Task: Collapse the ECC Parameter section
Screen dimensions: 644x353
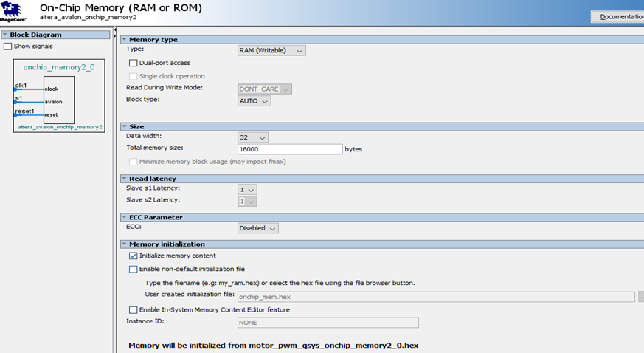Action: click(x=123, y=218)
